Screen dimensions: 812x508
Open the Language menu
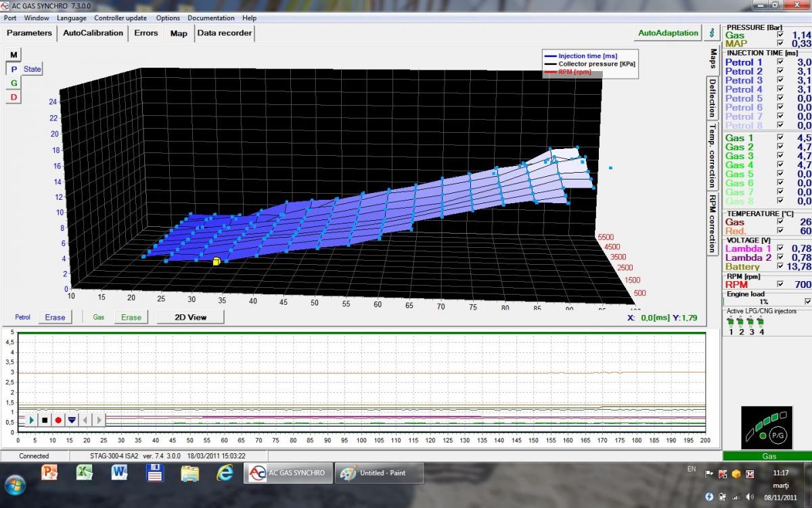pos(72,18)
